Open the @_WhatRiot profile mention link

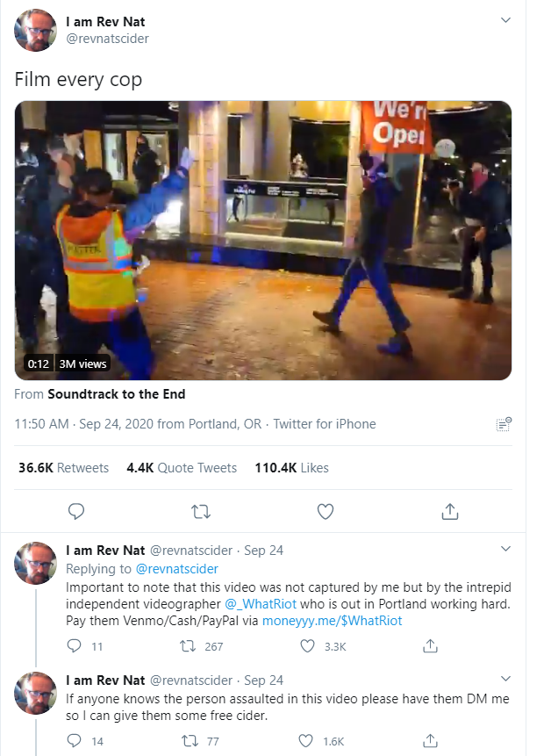(261, 604)
